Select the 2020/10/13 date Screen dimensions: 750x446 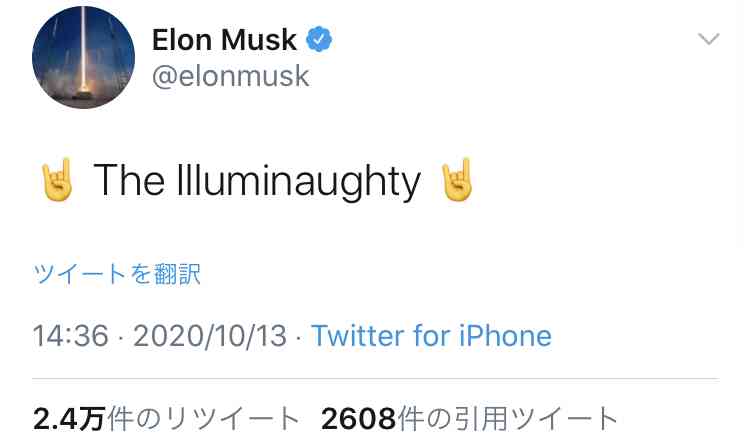click(x=210, y=335)
